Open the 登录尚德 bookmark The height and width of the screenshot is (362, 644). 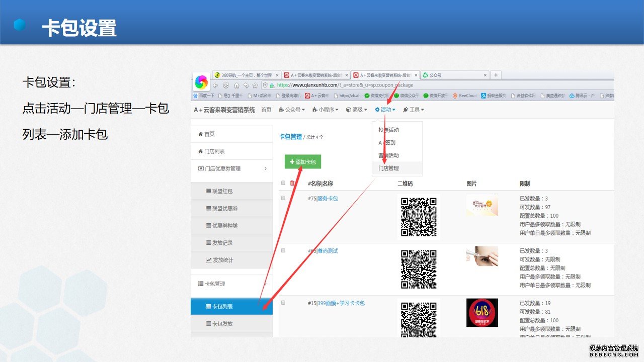[288, 95]
